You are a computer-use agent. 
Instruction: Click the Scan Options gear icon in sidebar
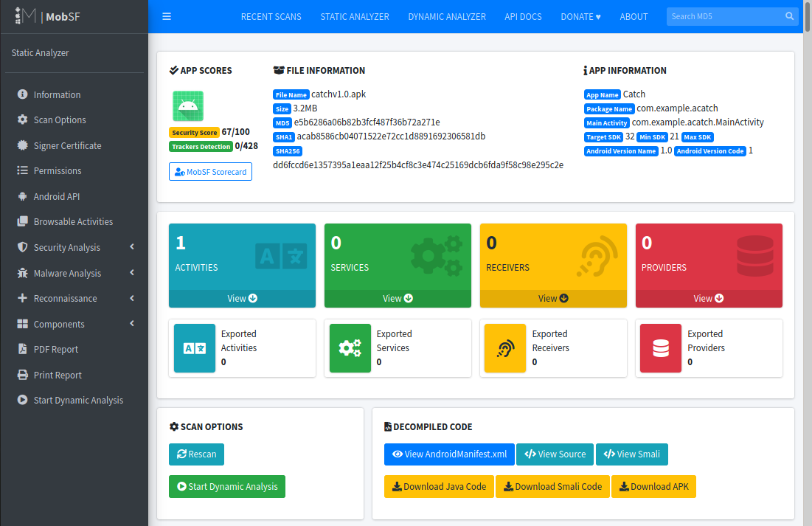coord(22,120)
